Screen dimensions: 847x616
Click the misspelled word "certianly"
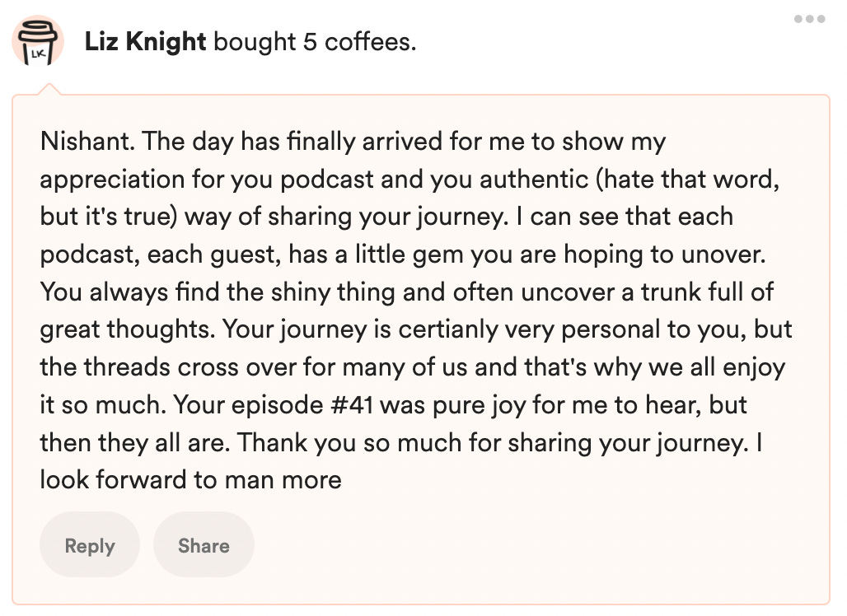pos(452,330)
